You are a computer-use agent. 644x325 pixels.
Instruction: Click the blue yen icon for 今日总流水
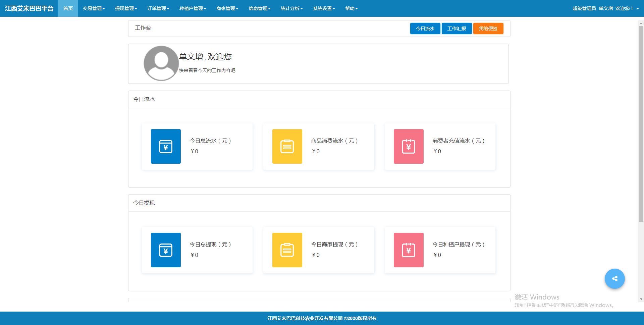click(x=166, y=146)
